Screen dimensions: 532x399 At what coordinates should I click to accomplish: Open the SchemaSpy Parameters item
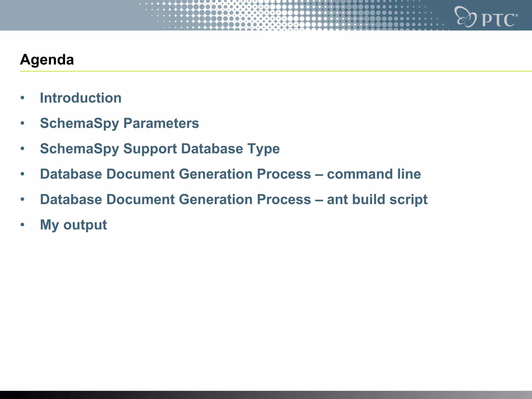tap(119, 123)
